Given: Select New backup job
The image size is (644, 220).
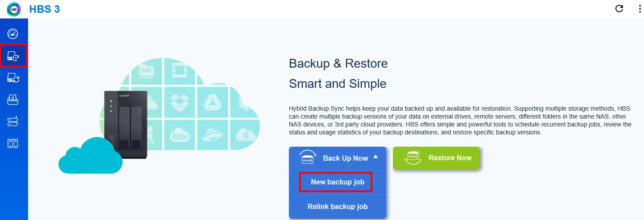Looking at the screenshot, I should (x=338, y=182).
